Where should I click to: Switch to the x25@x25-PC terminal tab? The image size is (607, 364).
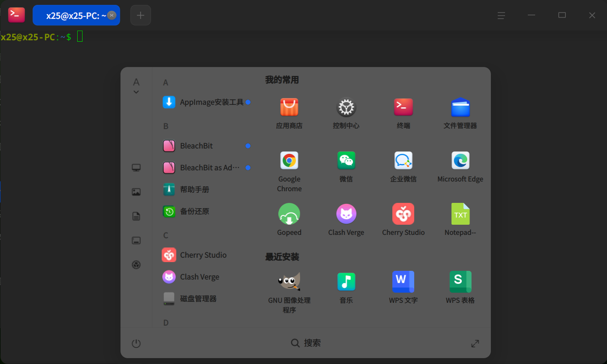76,16
